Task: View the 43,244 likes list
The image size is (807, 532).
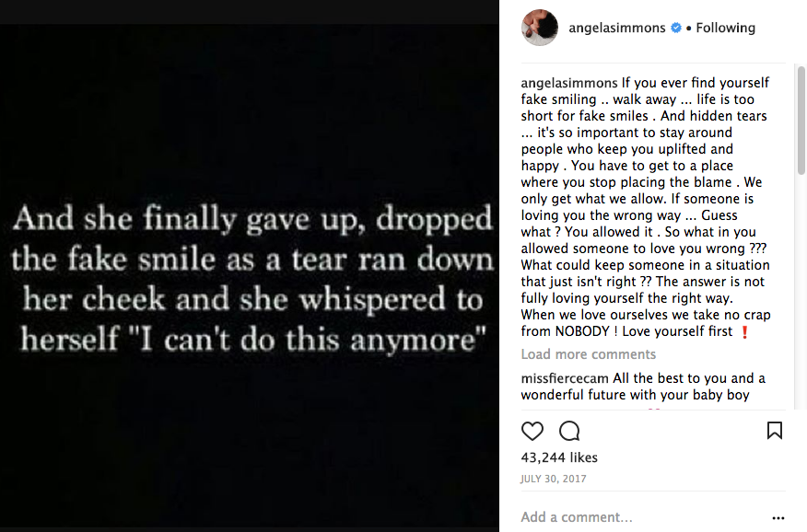Action: click(x=559, y=457)
